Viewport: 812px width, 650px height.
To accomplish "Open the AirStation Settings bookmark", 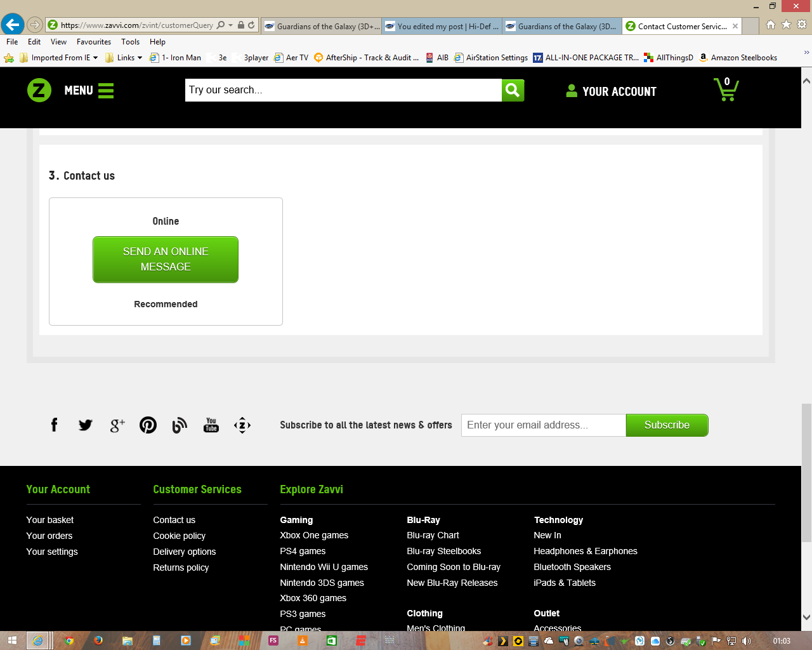I will [490, 58].
